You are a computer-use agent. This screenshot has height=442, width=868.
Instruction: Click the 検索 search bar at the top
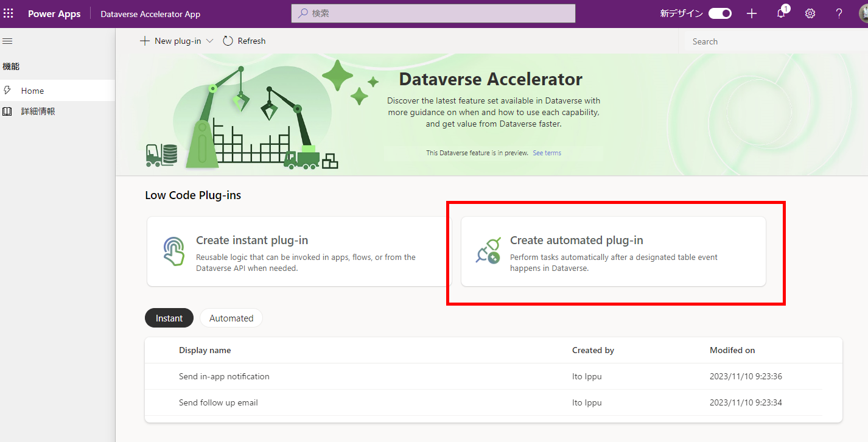pyautogui.click(x=433, y=13)
